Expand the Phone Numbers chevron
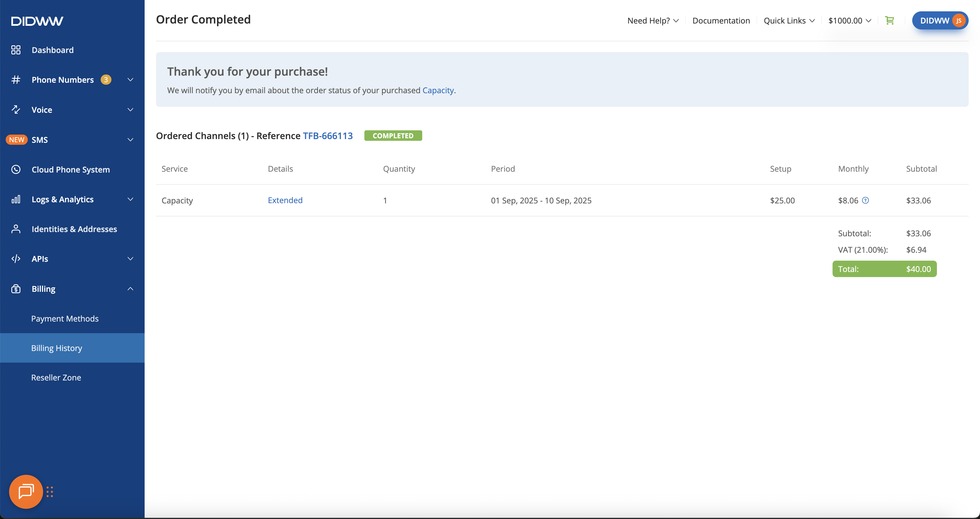The image size is (980, 519). click(x=130, y=80)
